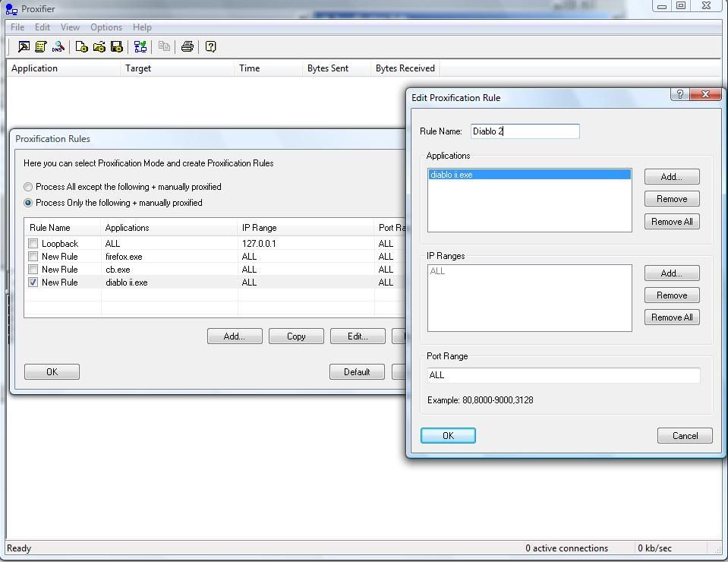Select diablo ii.exe in the Applications list box
Screen dimensions: 728x562
(530, 175)
